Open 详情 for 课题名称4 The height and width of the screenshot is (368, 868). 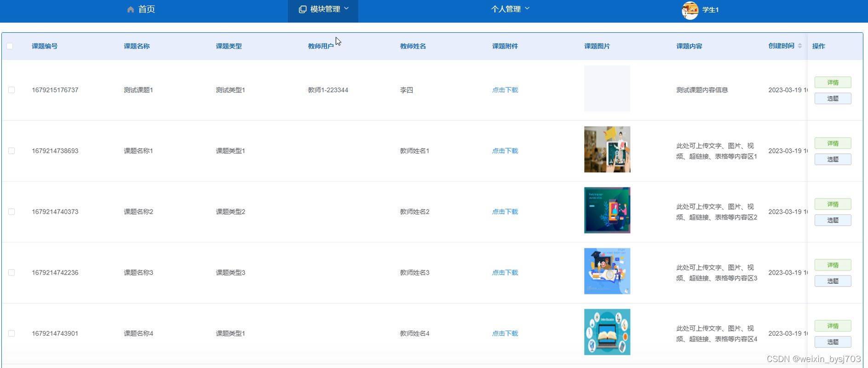pyautogui.click(x=833, y=326)
